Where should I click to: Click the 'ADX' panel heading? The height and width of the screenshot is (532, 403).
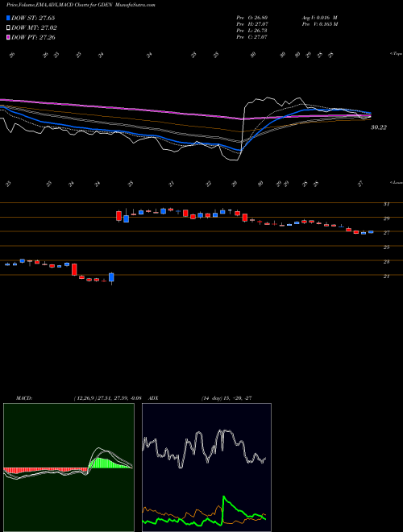click(154, 398)
